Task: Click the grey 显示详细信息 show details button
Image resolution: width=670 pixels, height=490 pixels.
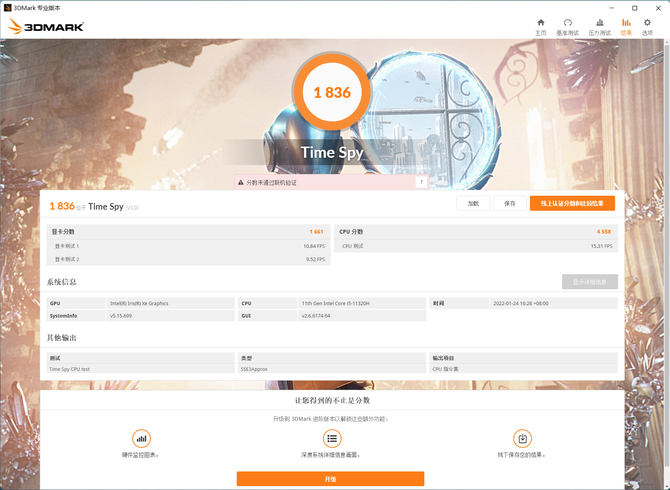Action: tap(590, 282)
